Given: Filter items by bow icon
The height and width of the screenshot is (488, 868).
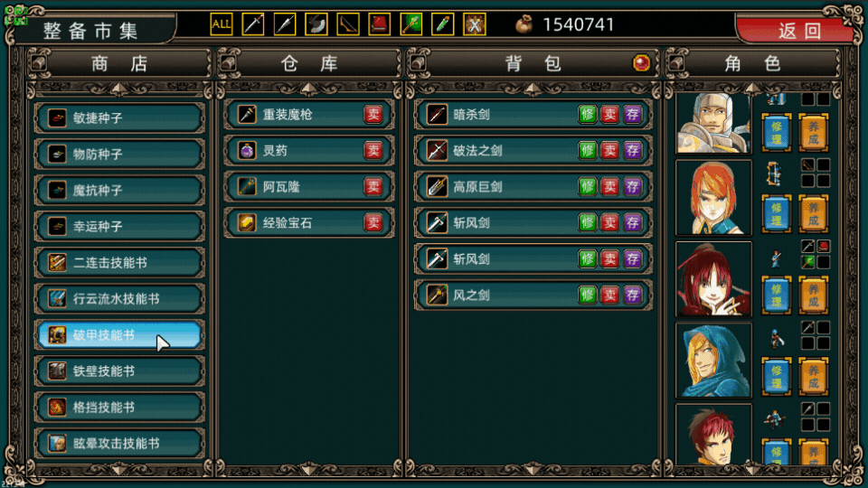Looking at the screenshot, I should 347,24.
